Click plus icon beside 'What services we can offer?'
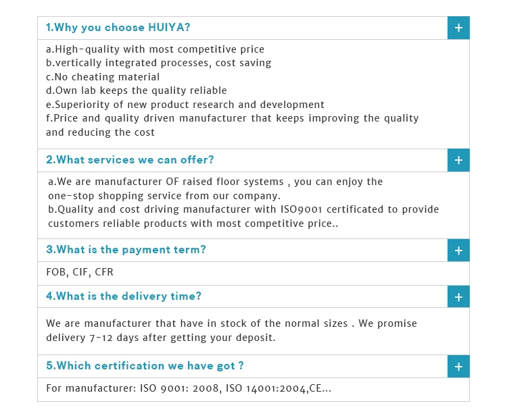This screenshot has width=507, height=420. click(458, 161)
